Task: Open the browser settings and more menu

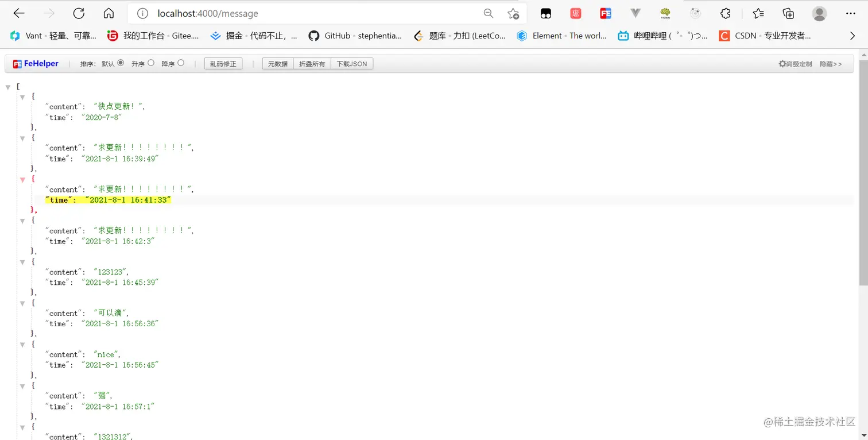Action: (851, 14)
